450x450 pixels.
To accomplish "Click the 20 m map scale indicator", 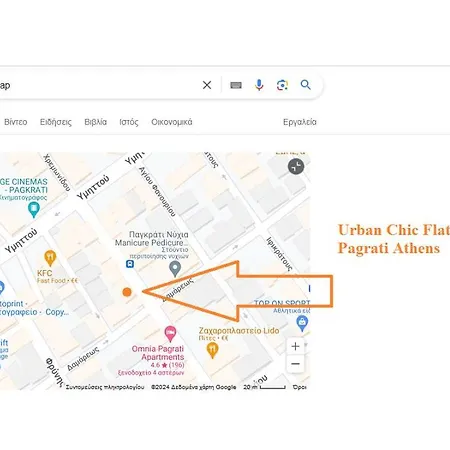I will pos(265,387).
